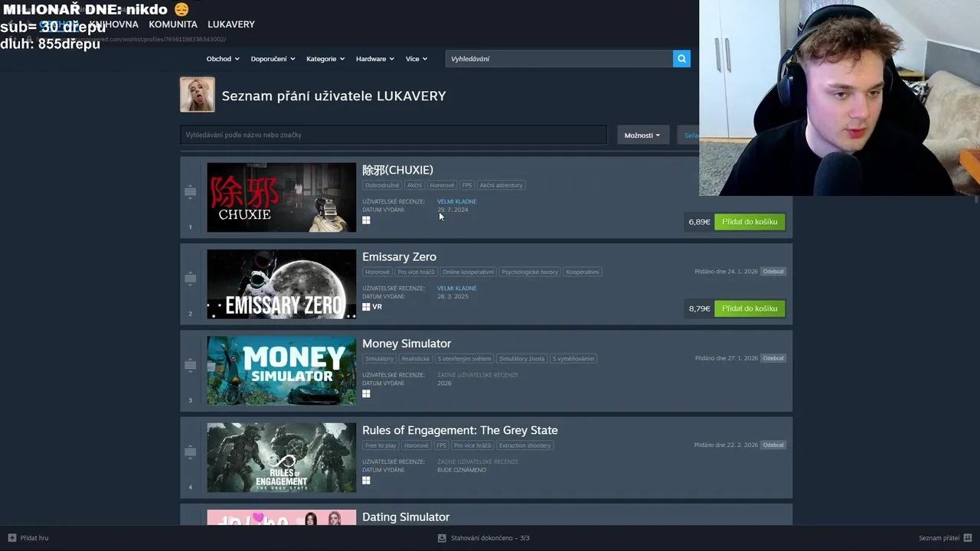Click the Akční adventury tag on CHUXIE
Image resolution: width=980 pixels, height=551 pixels.
coord(501,185)
